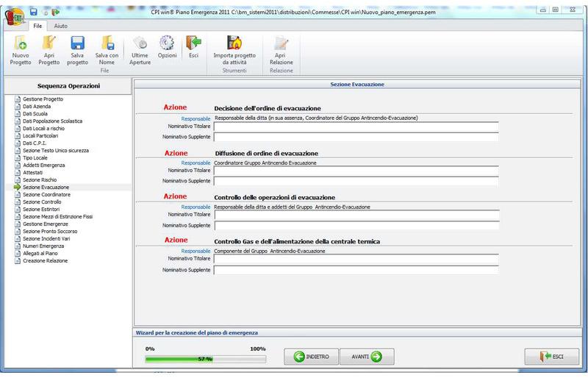
Task: Click Salva con Nome icon
Action: click(x=107, y=46)
